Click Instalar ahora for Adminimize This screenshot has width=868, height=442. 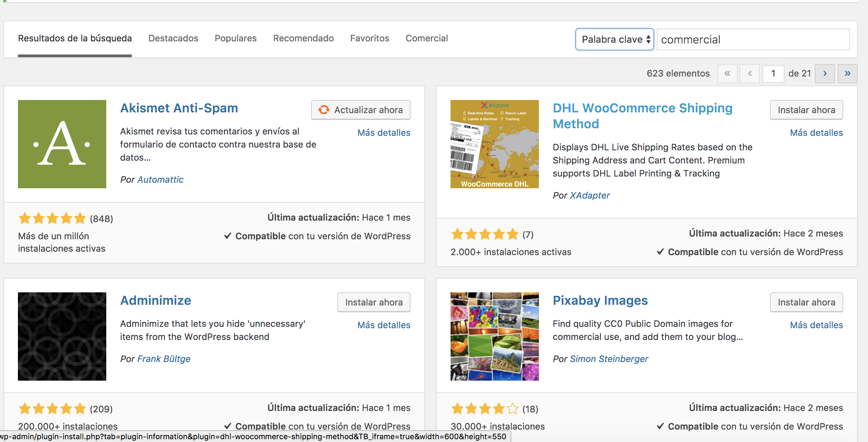pos(374,302)
